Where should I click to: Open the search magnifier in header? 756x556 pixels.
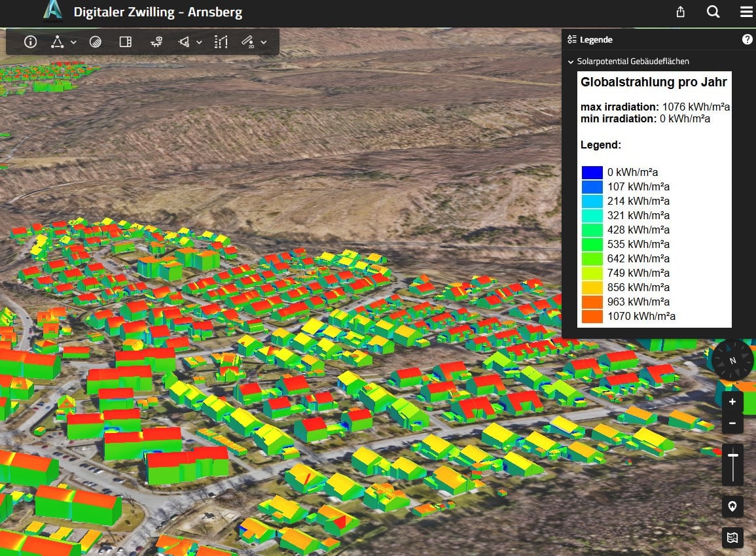coord(713,12)
